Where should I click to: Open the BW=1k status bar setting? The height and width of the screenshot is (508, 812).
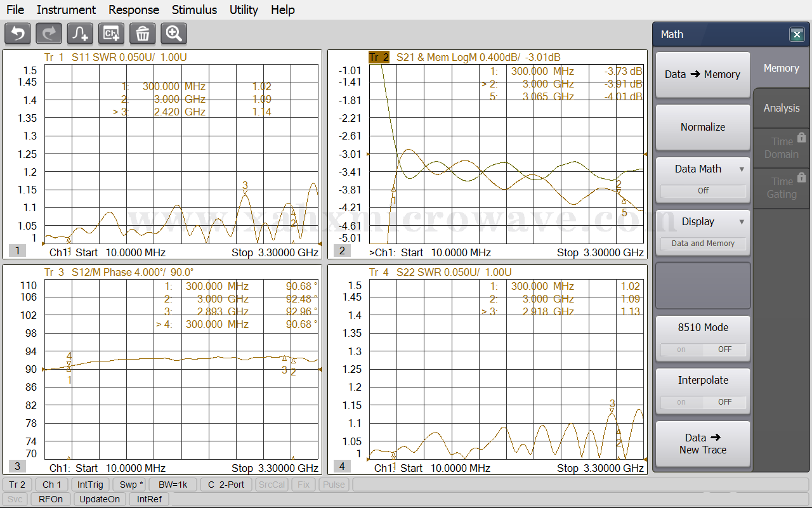173,485
